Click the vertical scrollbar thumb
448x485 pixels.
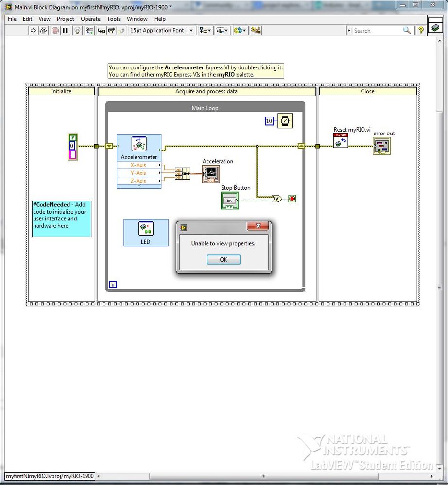coord(439,287)
